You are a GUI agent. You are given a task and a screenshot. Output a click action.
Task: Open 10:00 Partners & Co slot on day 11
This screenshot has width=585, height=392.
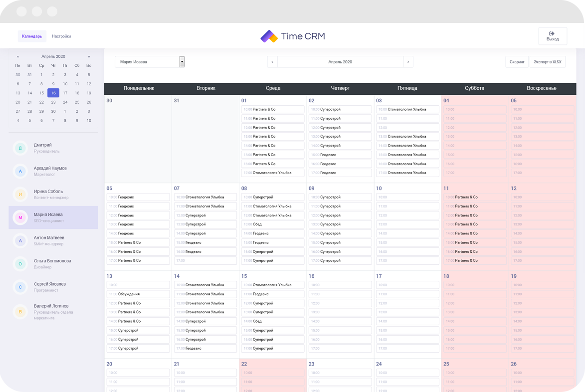point(475,197)
